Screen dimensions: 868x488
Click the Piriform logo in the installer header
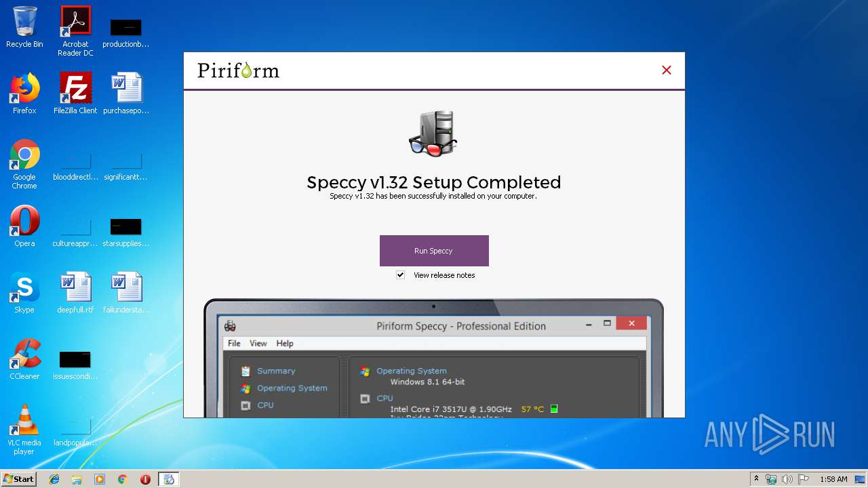point(238,70)
